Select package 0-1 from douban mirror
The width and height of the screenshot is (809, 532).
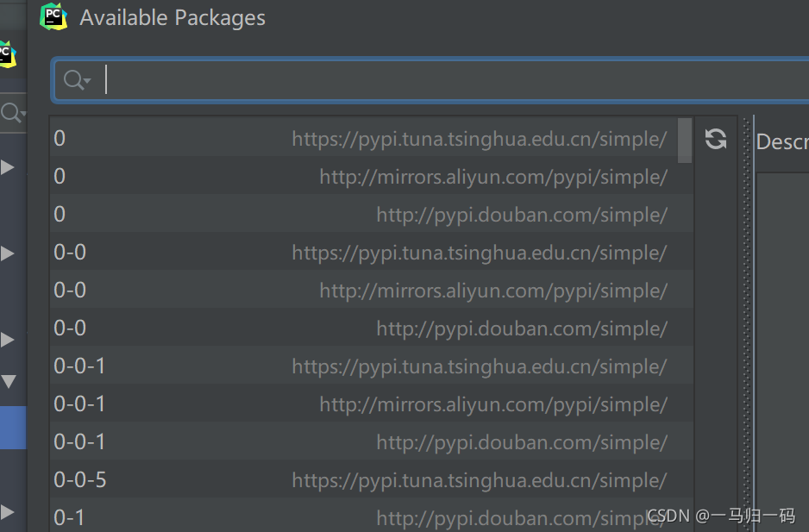coord(372,516)
